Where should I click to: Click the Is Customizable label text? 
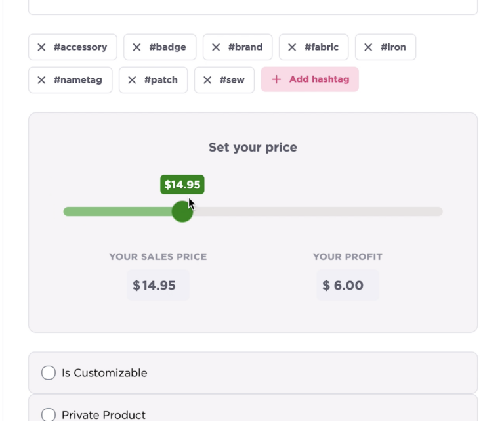coord(104,373)
